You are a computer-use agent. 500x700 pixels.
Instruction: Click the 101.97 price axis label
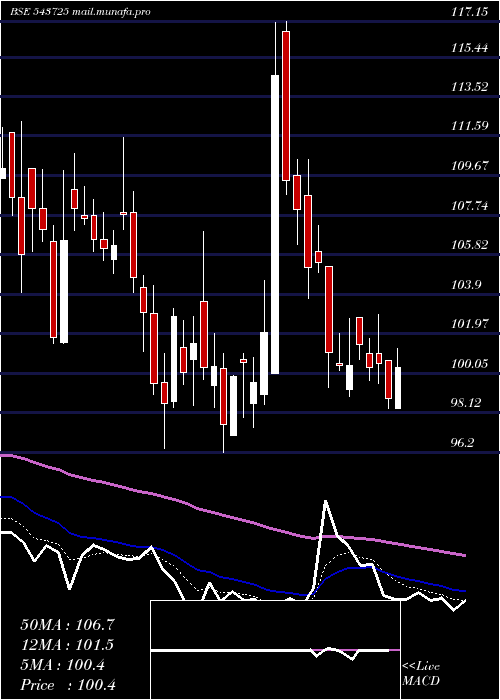[469, 324]
